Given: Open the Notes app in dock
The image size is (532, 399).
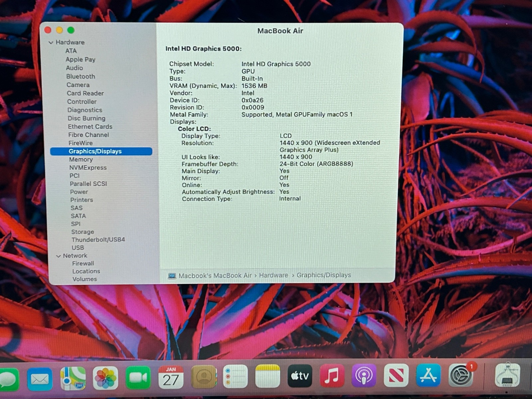Looking at the screenshot, I should 268,376.
